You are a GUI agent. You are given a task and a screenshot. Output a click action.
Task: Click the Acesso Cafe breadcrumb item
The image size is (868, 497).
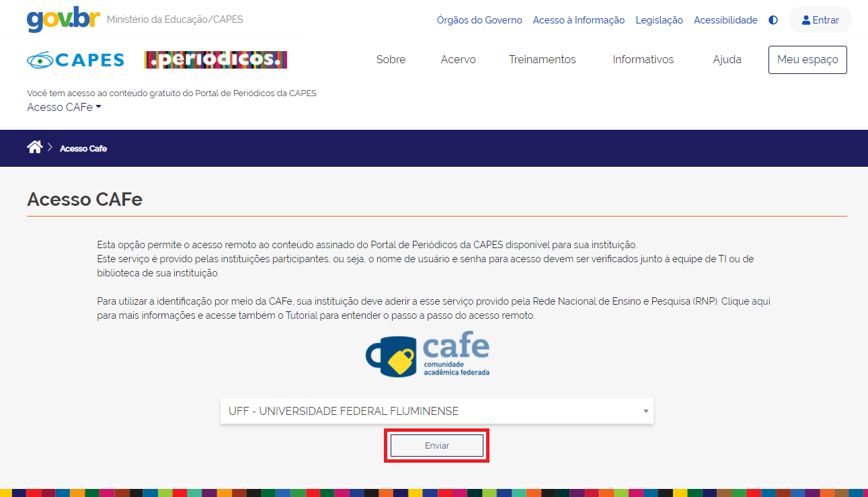coord(83,149)
